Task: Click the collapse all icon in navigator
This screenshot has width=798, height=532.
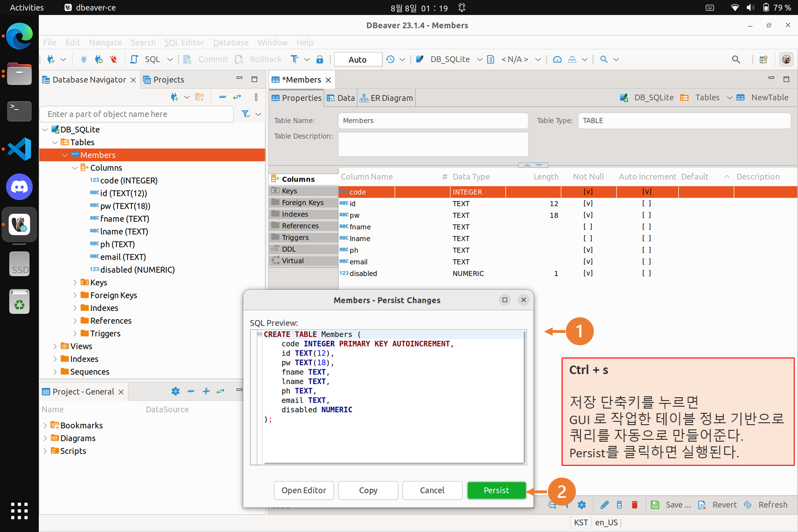Action: 222,97
